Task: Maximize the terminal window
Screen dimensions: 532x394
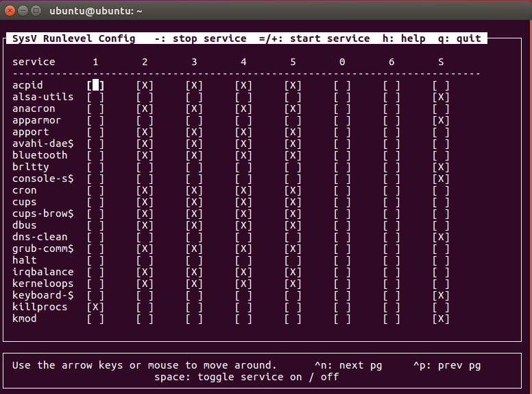Action: pos(36,11)
